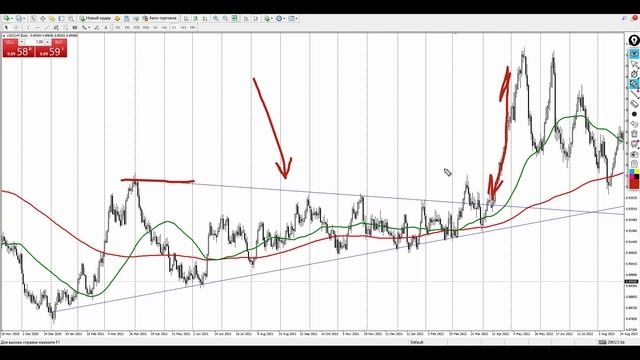Select the Equidistant Channel tool
Screen dimensions: 640x360
click(x=56, y=27)
